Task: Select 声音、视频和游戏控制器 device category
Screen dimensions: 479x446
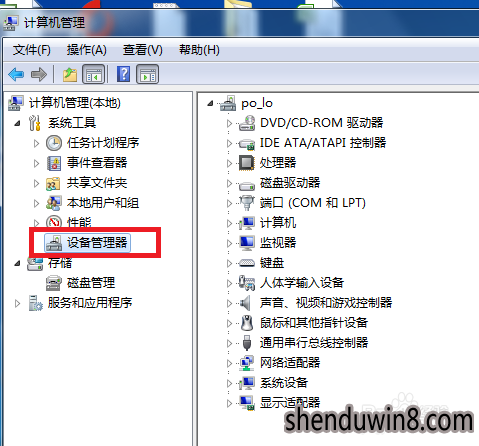Action: coord(326,303)
